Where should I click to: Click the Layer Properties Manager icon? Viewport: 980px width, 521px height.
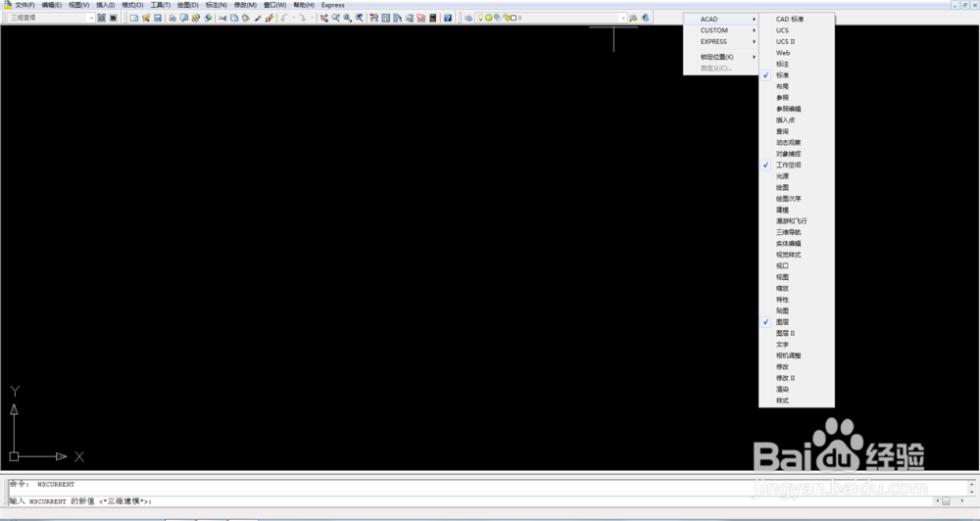468,18
